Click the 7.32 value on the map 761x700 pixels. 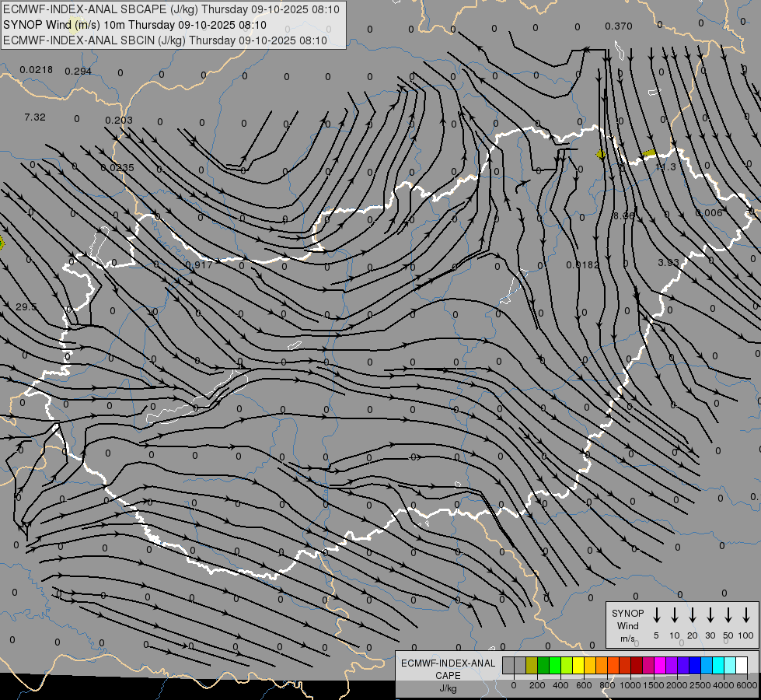coord(35,117)
